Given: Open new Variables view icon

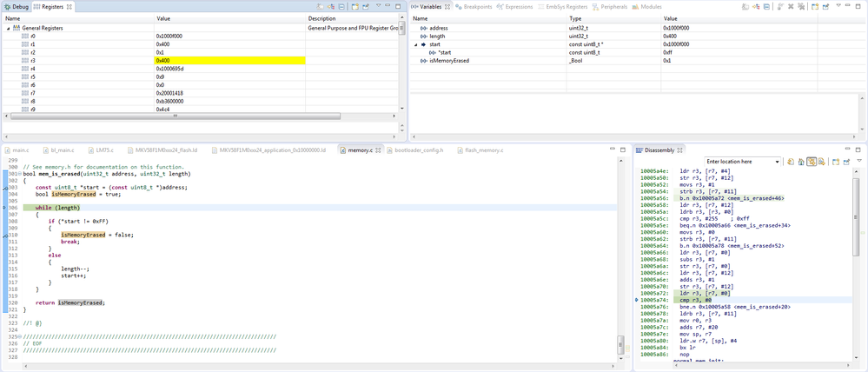Looking at the screenshot, I should (x=815, y=7).
